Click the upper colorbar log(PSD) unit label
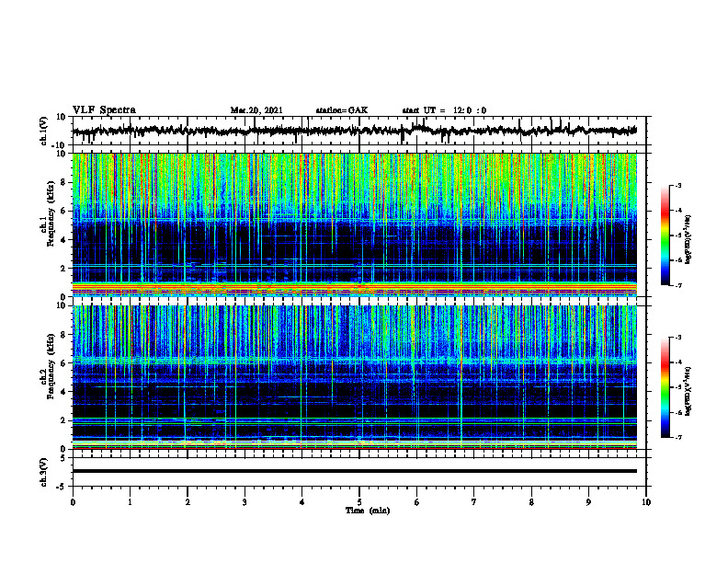This screenshot has width=728, height=563. click(x=688, y=240)
